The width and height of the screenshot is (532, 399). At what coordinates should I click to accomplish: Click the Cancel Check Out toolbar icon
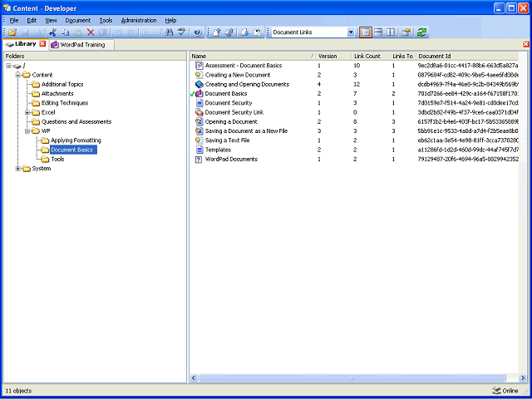point(258,32)
